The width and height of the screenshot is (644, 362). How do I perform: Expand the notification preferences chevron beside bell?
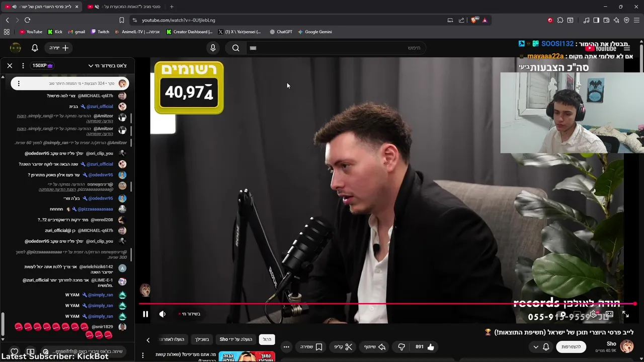[x=535, y=347]
